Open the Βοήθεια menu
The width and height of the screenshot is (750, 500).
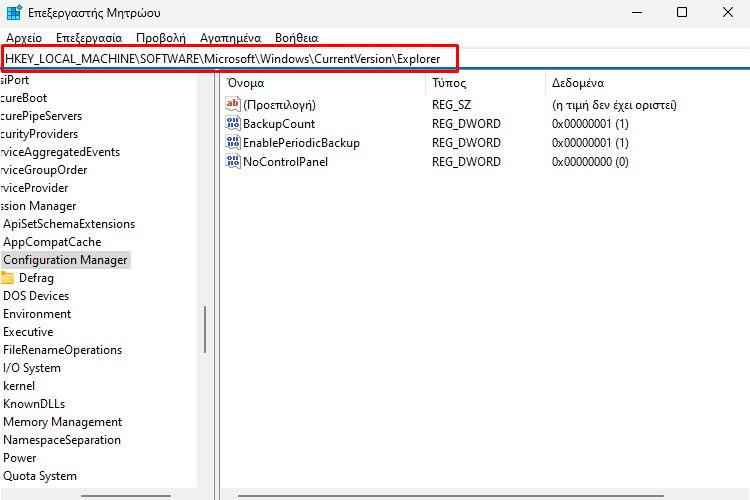point(297,38)
